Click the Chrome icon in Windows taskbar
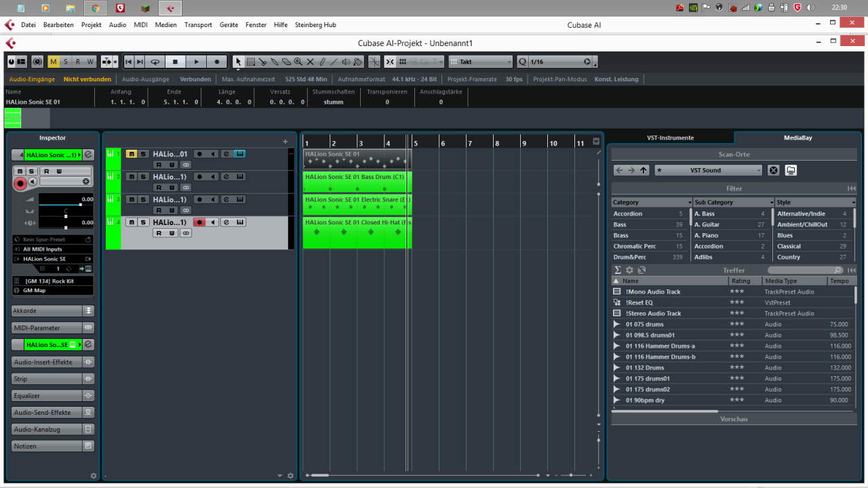The image size is (868, 488). pos(95,8)
